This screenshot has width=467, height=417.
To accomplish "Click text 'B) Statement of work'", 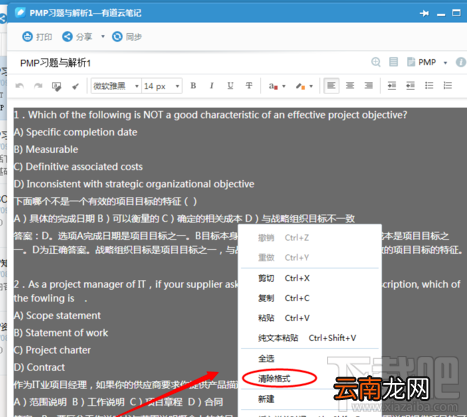I will coord(61,333).
